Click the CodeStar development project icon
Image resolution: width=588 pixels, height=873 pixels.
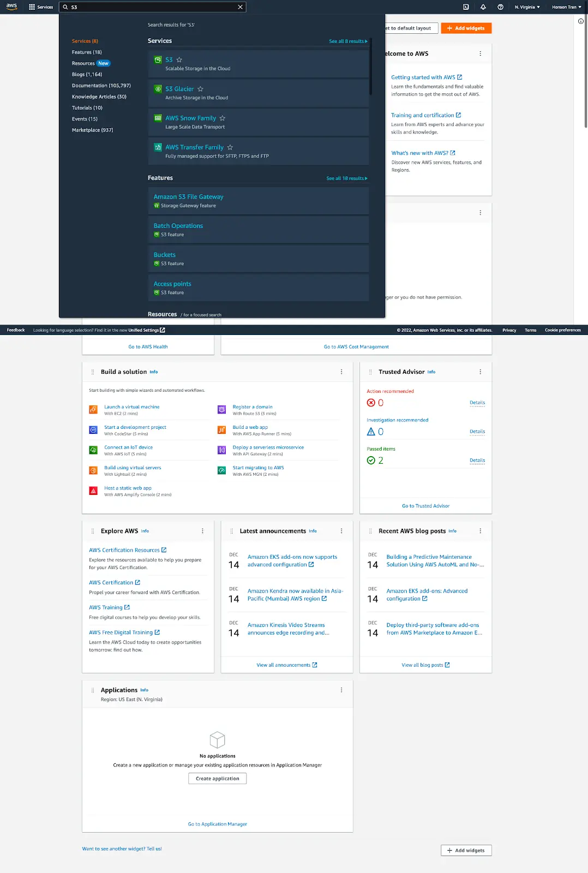click(93, 430)
